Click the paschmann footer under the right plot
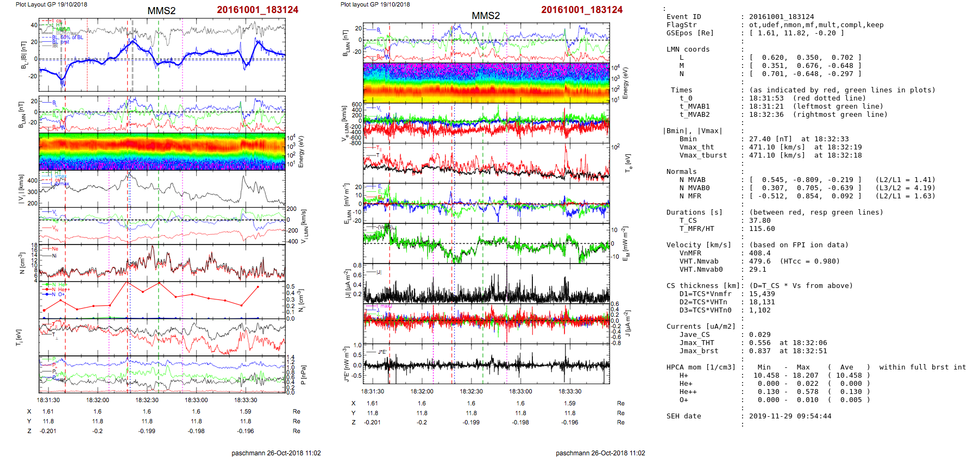Screen dimensions: 980x457 tap(600, 453)
